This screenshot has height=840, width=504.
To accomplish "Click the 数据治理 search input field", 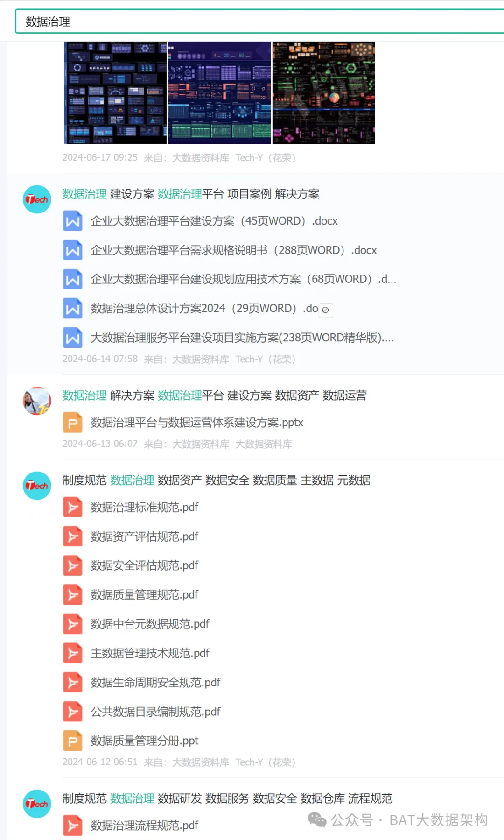I will 259,21.
